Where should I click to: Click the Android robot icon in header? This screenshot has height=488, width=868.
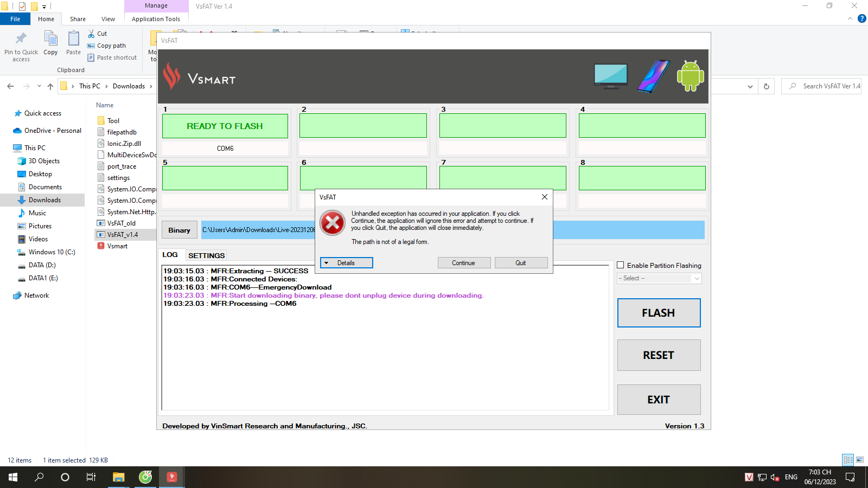pyautogui.click(x=690, y=76)
